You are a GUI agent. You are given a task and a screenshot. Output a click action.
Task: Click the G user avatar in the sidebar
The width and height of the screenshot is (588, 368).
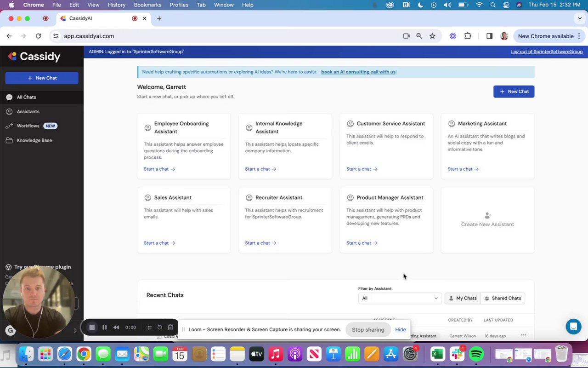(x=11, y=330)
